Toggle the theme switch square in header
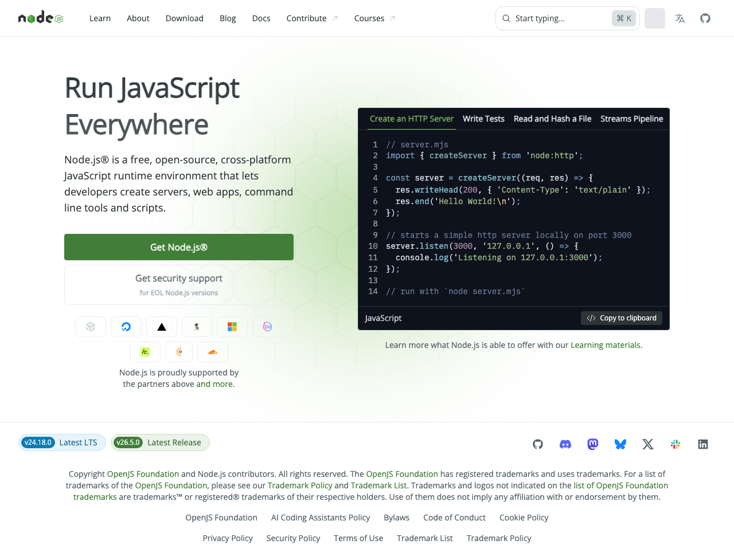The height and width of the screenshot is (560, 734). [655, 18]
